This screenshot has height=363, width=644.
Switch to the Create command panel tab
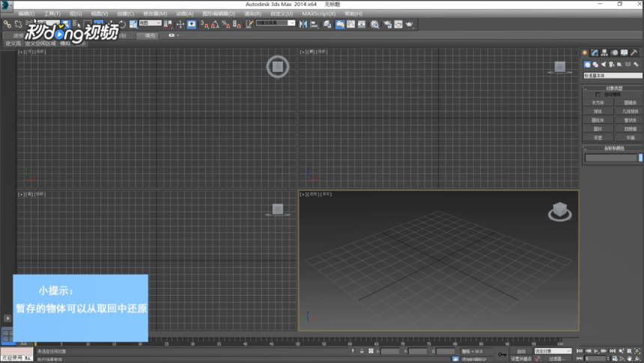click(585, 52)
